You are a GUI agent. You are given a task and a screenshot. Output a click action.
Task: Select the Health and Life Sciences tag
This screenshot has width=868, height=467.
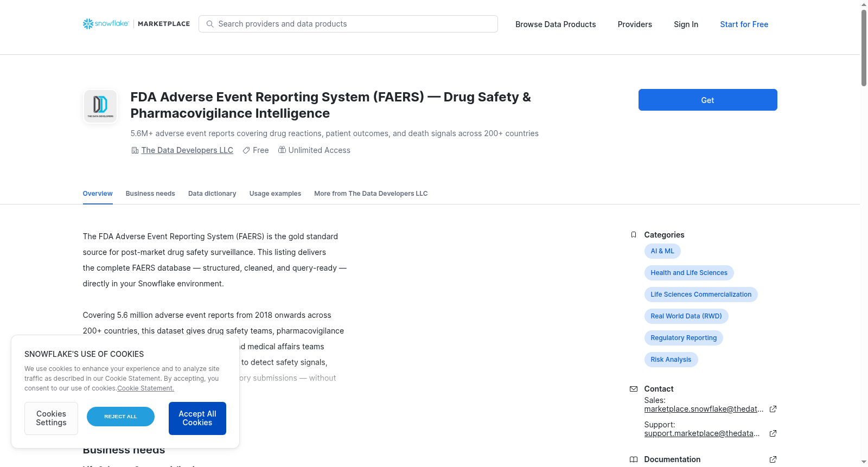click(689, 273)
